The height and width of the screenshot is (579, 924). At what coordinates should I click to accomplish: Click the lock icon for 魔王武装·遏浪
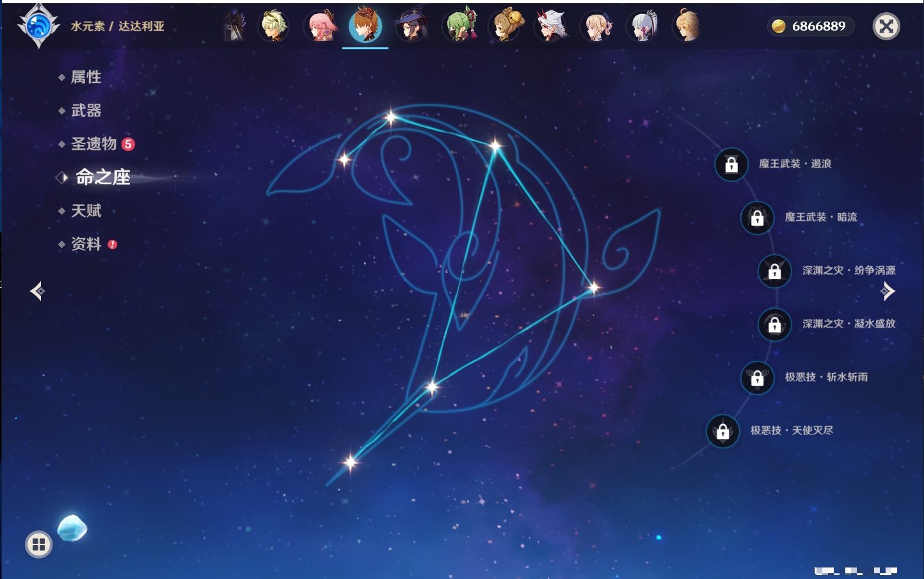click(731, 164)
